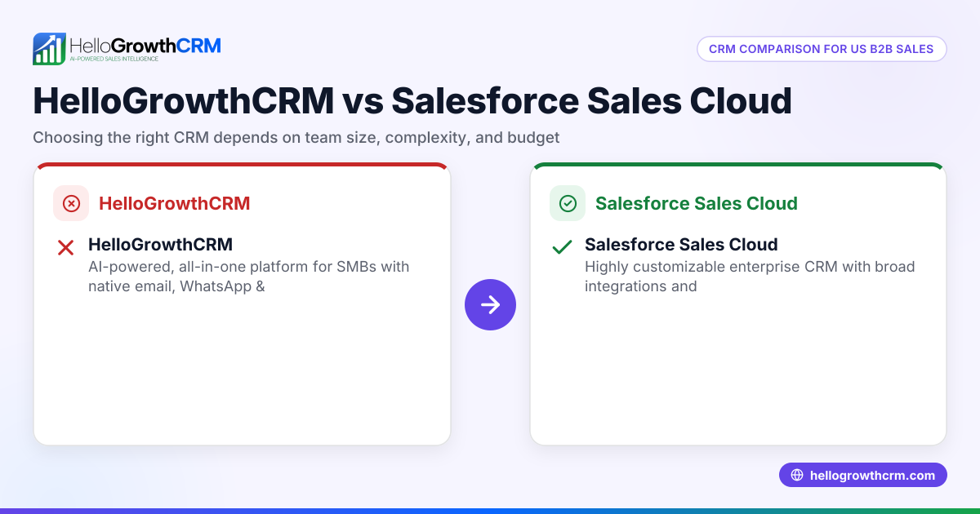Viewport: 980px width, 514px height.
Task: Click the CRM COMPARISON FOR US B2B SALES badge
Action: tap(822, 49)
